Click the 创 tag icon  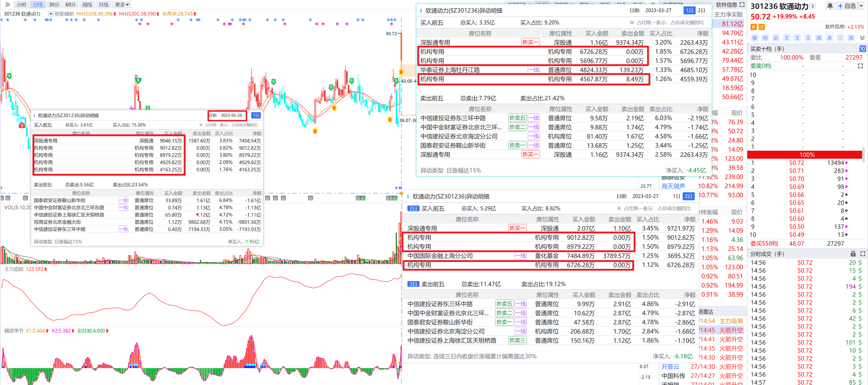pyautogui.click(x=765, y=38)
